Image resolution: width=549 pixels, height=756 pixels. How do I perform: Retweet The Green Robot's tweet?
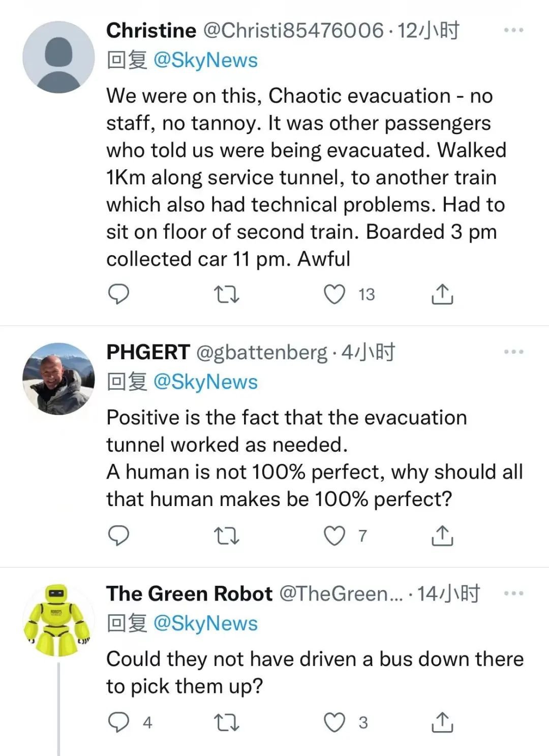226,722
